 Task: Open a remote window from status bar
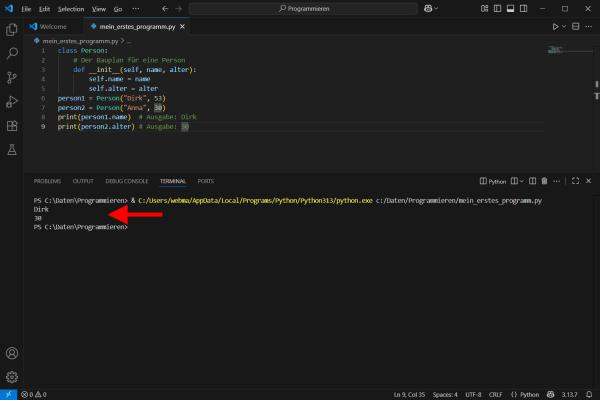point(8,395)
